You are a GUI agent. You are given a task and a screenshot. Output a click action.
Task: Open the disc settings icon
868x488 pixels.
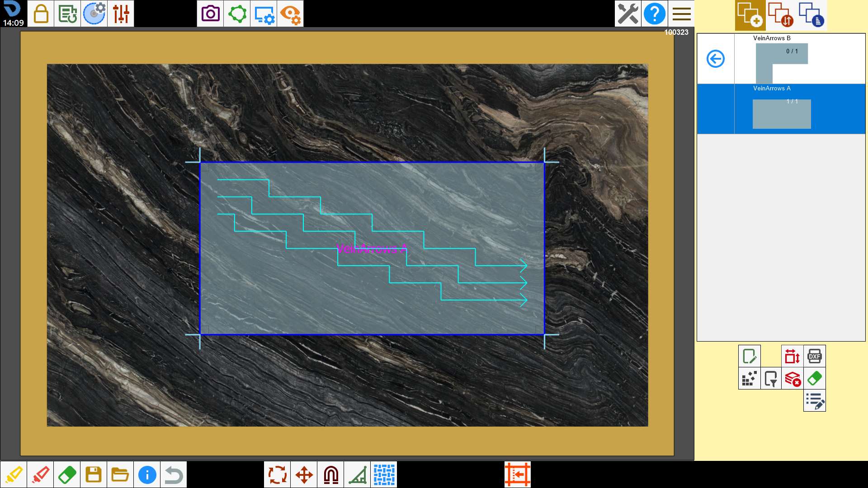point(94,14)
